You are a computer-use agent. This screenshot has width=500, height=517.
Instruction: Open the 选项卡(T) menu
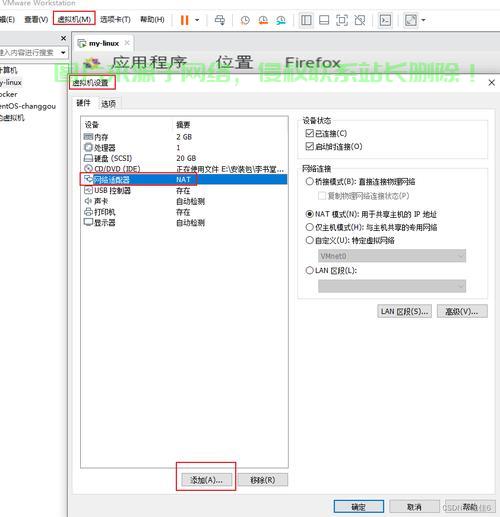(115, 19)
